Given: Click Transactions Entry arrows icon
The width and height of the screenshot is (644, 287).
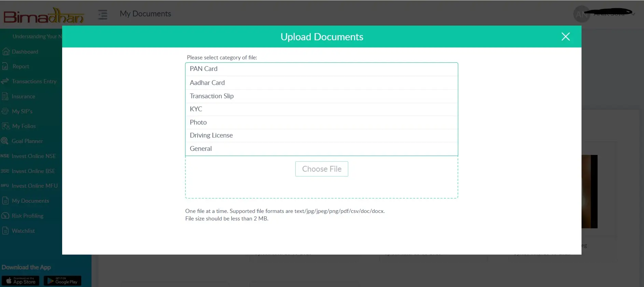Looking at the screenshot, I should [5, 81].
